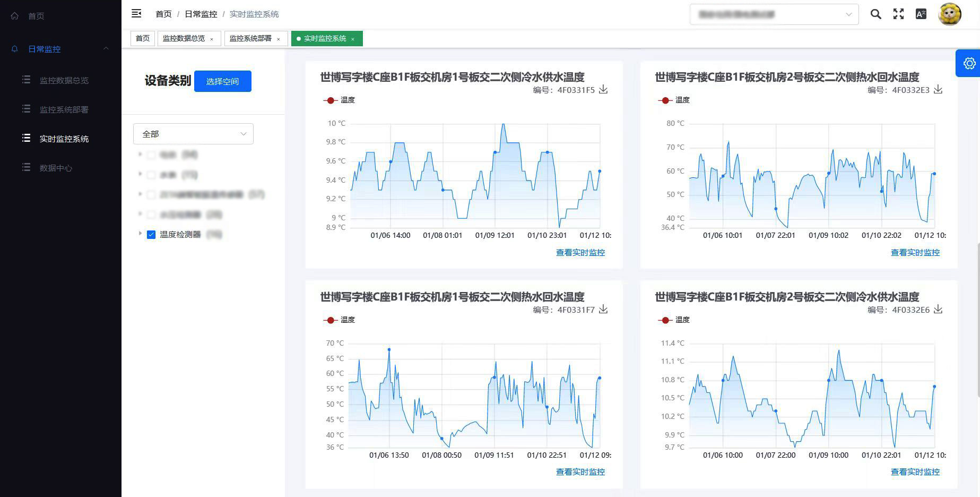Check the third category checkbox (57)
980x497 pixels.
(151, 195)
